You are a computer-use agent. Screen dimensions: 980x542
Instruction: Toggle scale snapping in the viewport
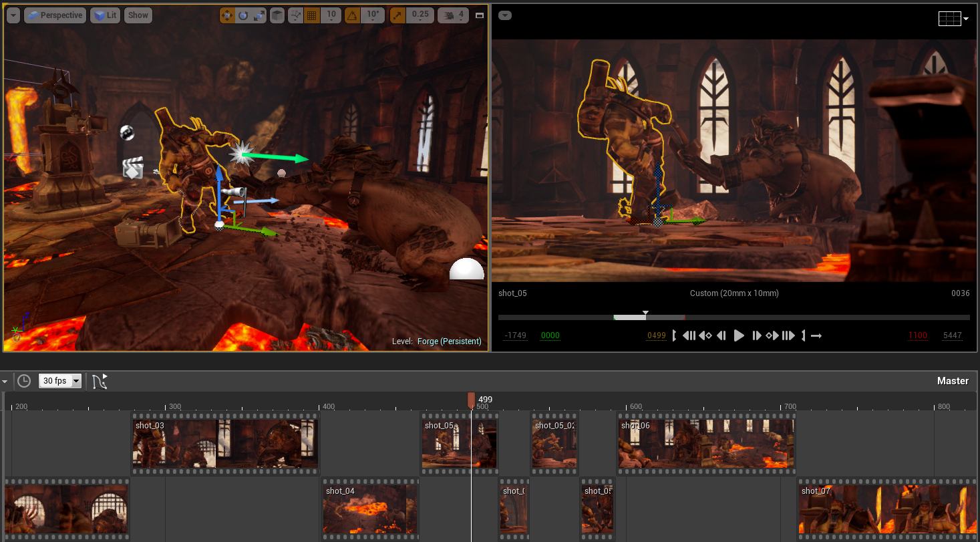[x=397, y=15]
